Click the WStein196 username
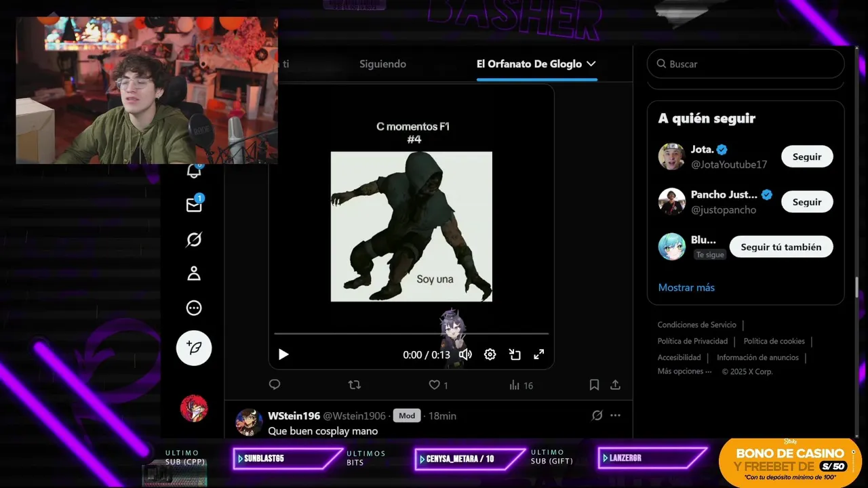Viewport: 868px width, 488px height. (294, 415)
